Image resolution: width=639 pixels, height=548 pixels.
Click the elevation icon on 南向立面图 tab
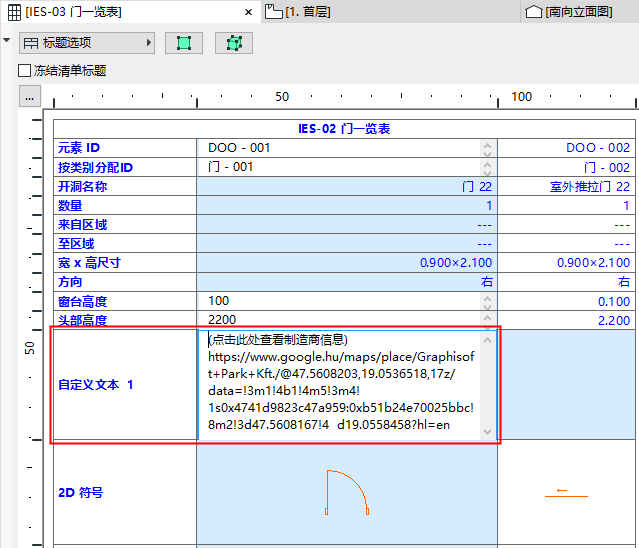click(x=534, y=12)
